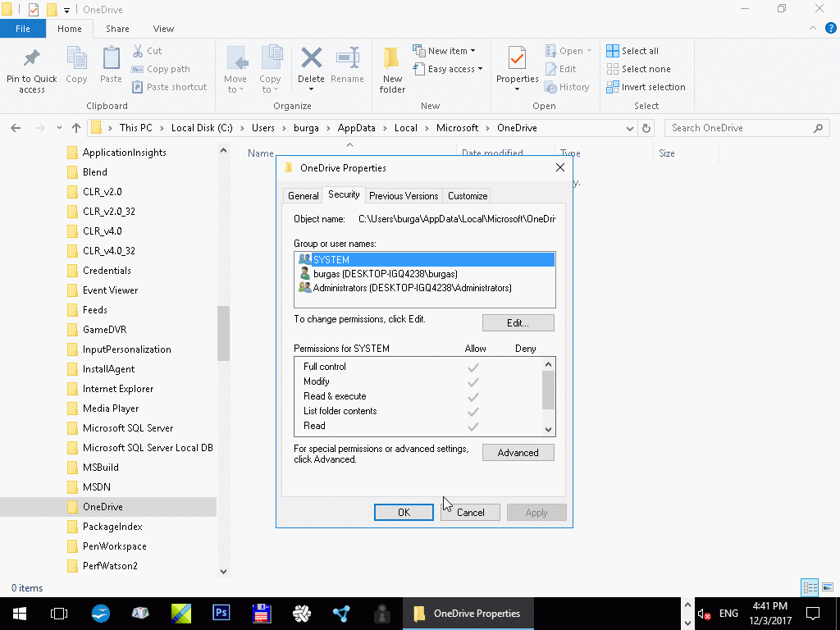Screen dimensions: 840x630
Task: Click the Refresh address bar icon
Action: tap(646, 128)
